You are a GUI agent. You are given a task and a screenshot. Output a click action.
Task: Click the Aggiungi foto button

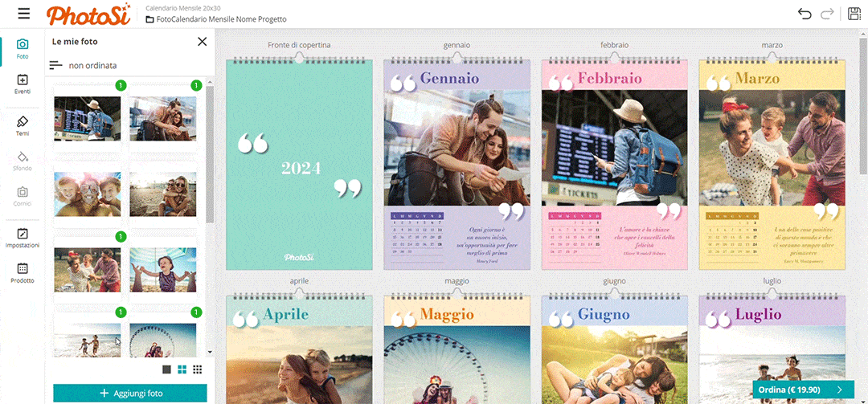[130, 393]
